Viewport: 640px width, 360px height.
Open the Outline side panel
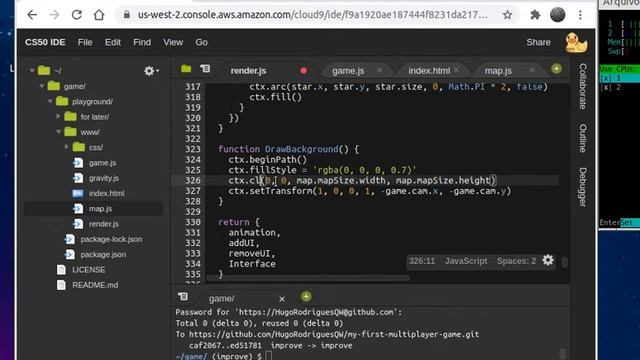583,138
